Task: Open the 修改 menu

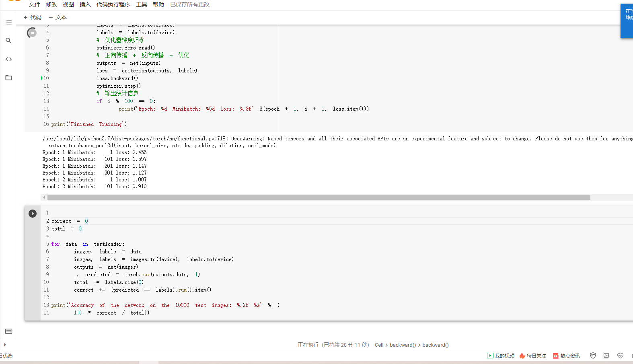Action: 51,4
